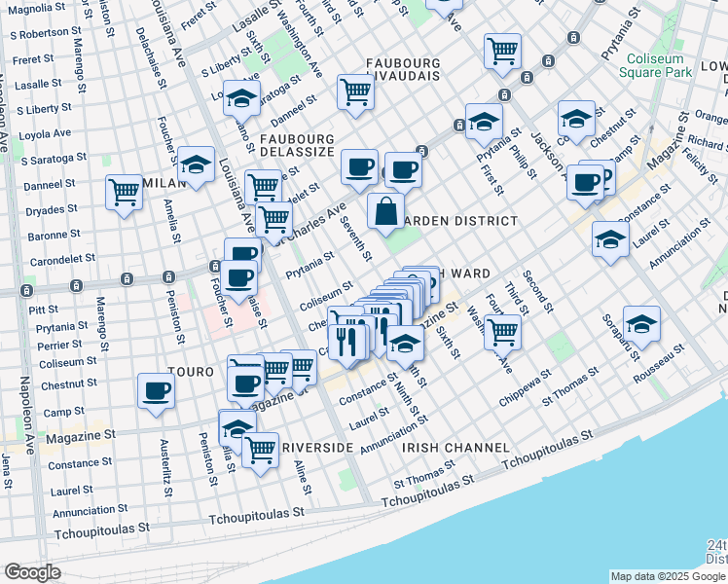
Task: Click the school marker on Laurel St east
Action: (x=610, y=239)
